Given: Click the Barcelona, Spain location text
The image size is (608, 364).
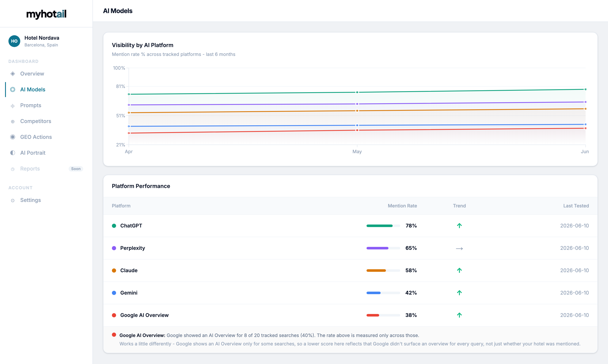Looking at the screenshot, I should pyautogui.click(x=41, y=45).
